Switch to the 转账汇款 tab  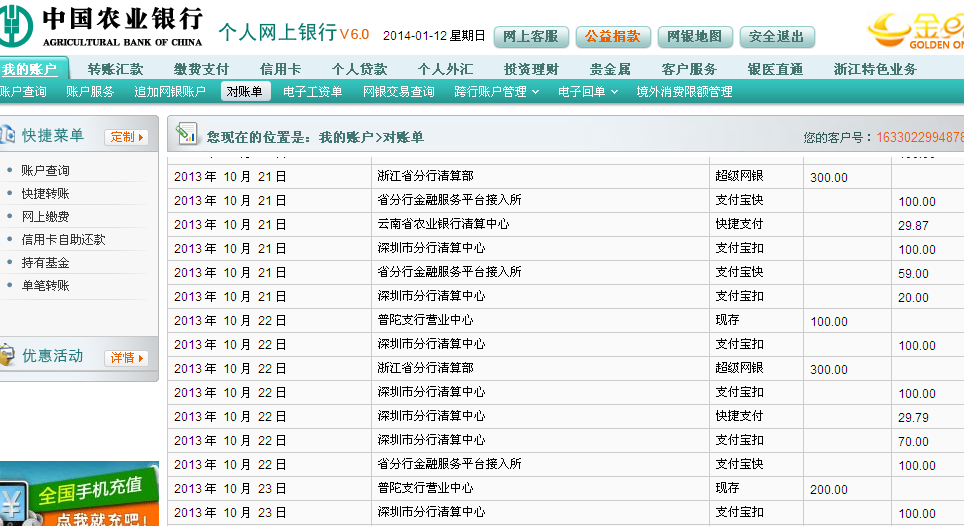tap(115, 69)
